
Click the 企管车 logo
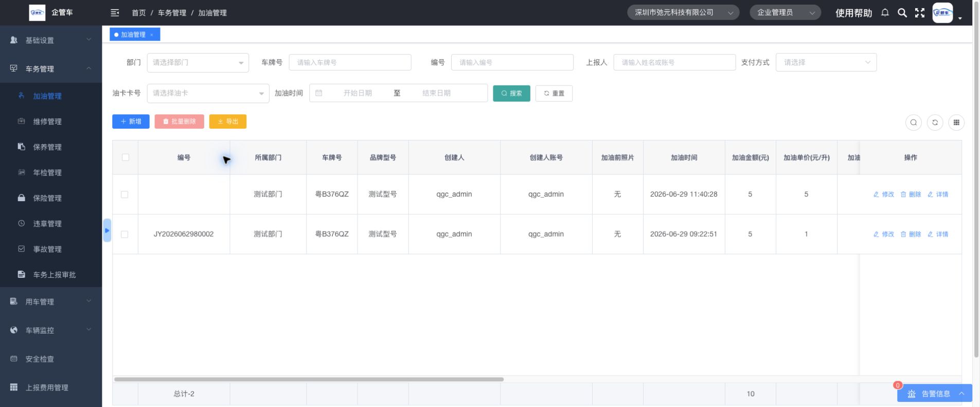point(37,13)
